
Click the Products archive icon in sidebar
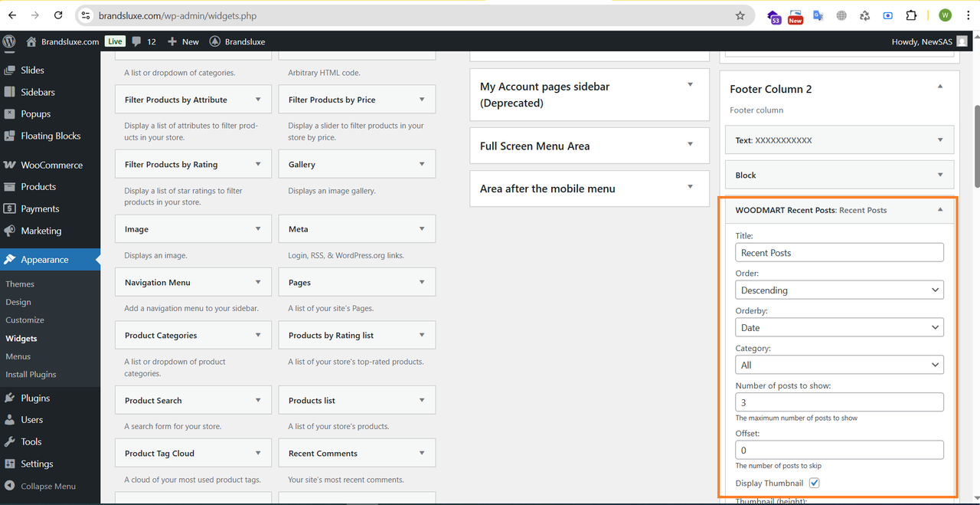pos(10,186)
